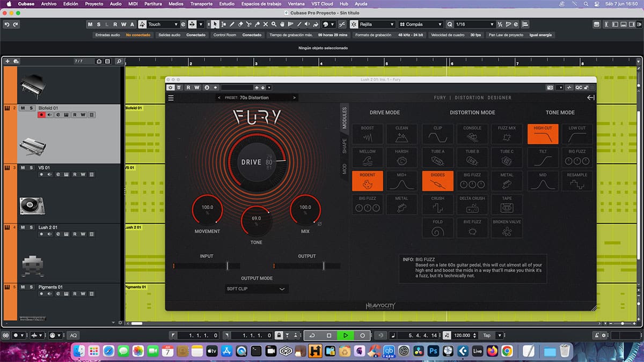Go to previous Fury preset arrow
This screenshot has height=362, width=644.
(219, 98)
